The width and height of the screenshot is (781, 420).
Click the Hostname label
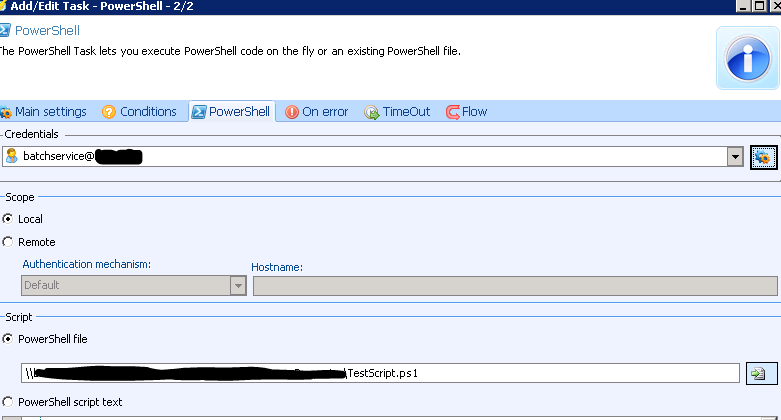[x=277, y=267]
